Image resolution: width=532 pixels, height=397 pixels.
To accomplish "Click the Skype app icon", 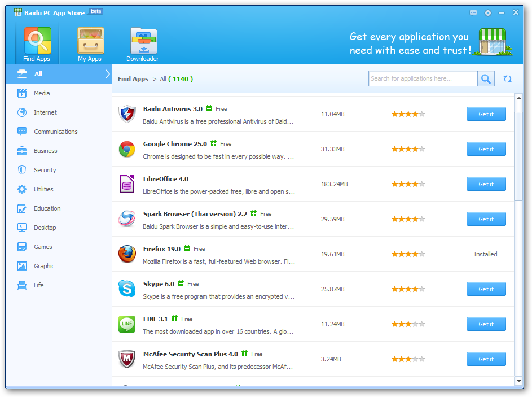I will click(127, 289).
